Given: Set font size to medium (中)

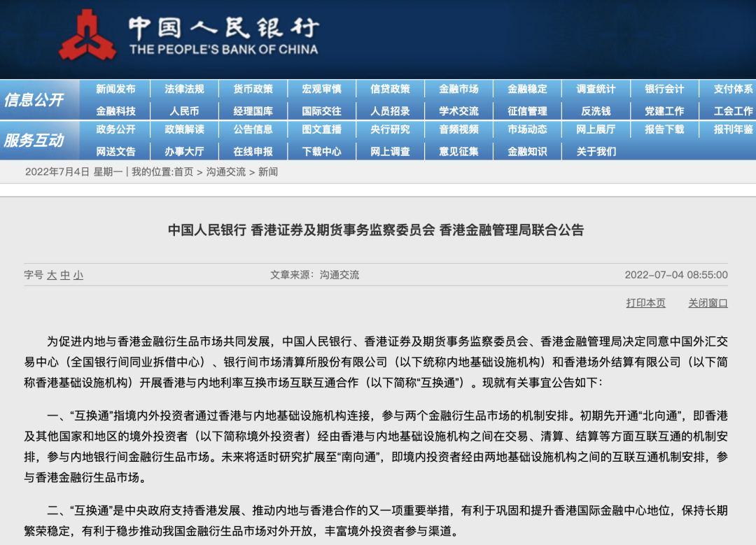Looking at the screenshot, I should coord(65,275).
